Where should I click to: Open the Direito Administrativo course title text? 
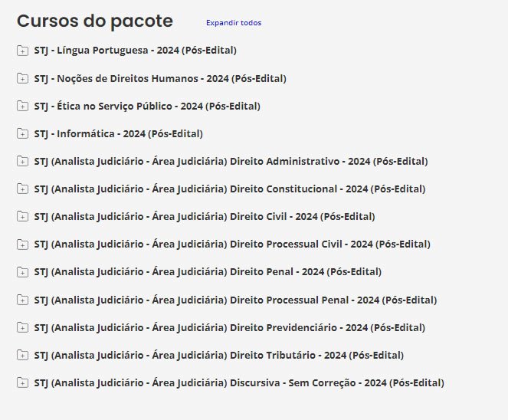point(231,161)
